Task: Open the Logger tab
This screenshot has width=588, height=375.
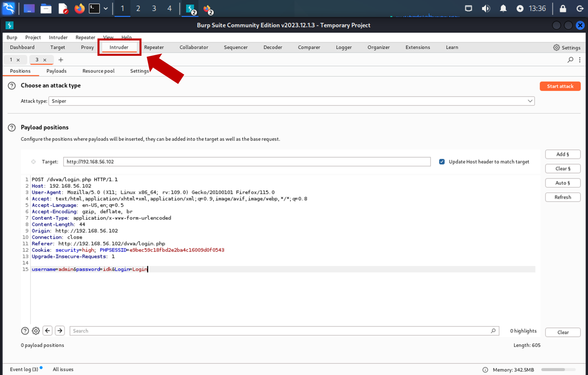Action: 344,47
